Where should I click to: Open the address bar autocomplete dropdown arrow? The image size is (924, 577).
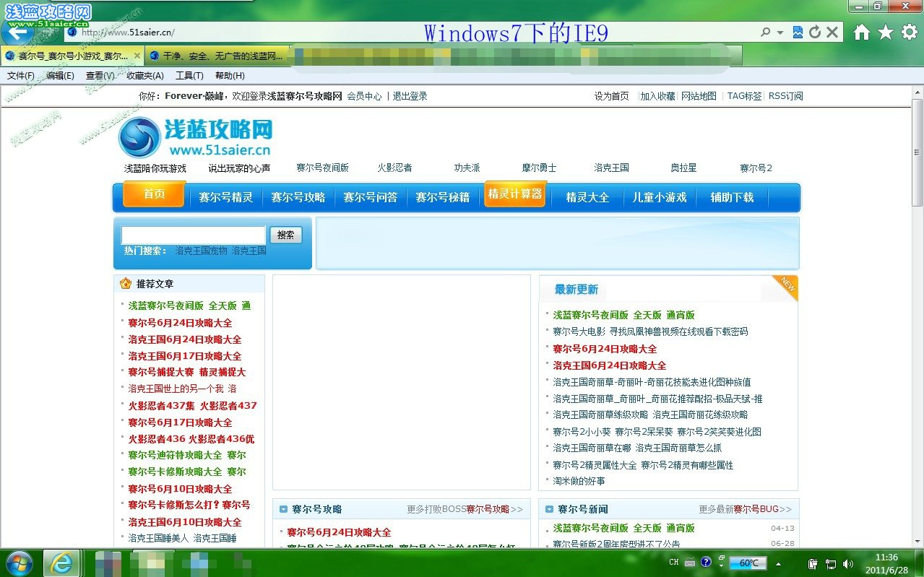(780, 32)
